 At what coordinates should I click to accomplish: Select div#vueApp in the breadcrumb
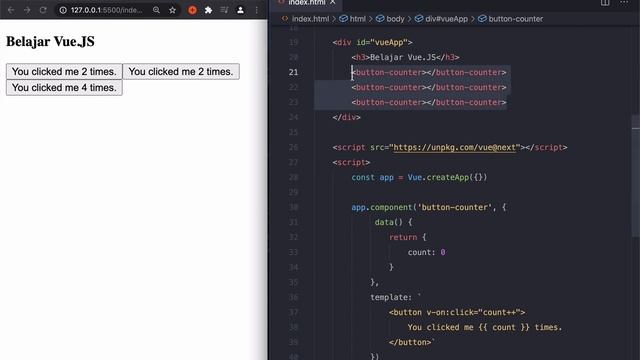tap(441, 19)
